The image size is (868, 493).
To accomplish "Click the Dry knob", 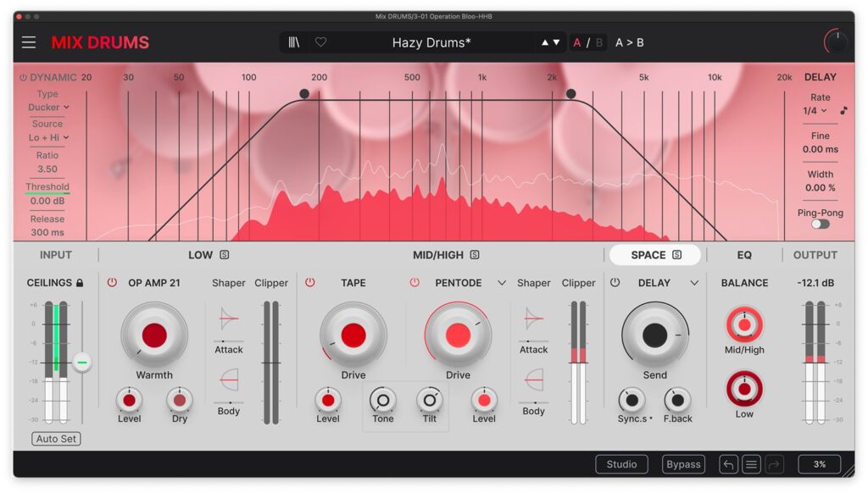I will coord(180,400).
